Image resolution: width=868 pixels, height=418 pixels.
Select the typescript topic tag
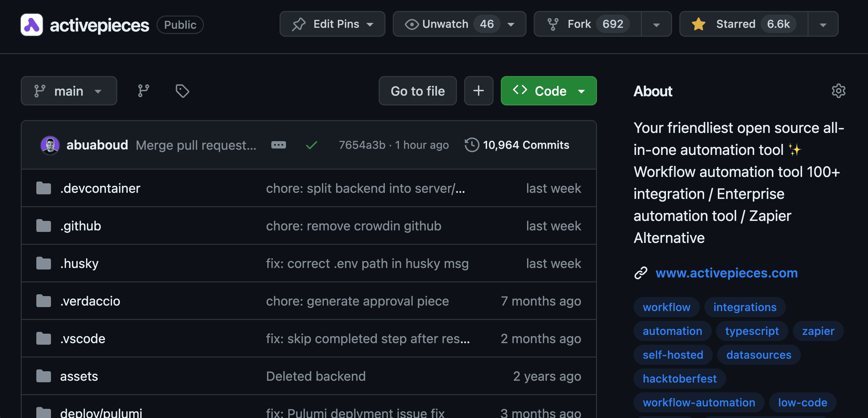tap(752, 331)
